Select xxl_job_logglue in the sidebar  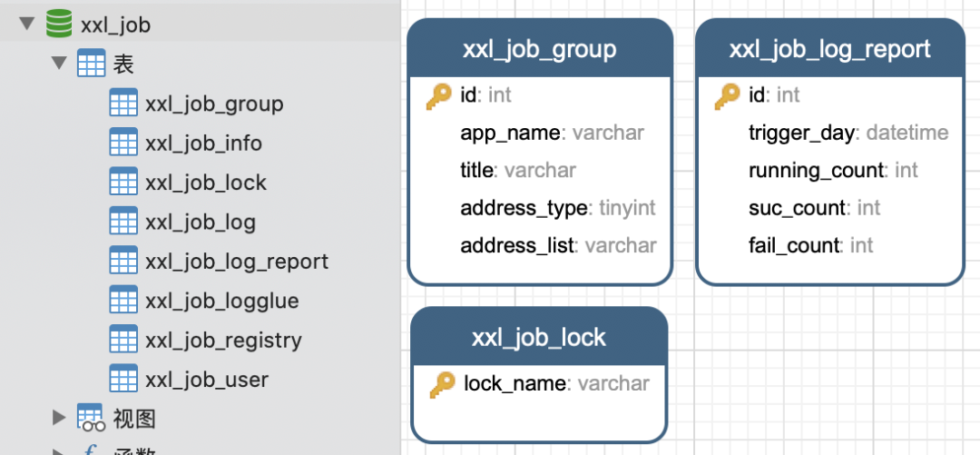pyautogui.click(x=221, y=301)
